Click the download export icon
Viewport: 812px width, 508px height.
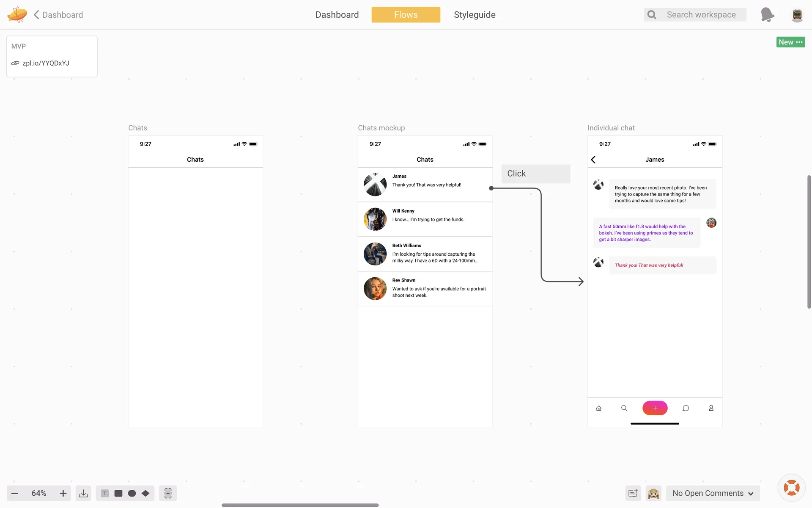(x=83, y=493)
